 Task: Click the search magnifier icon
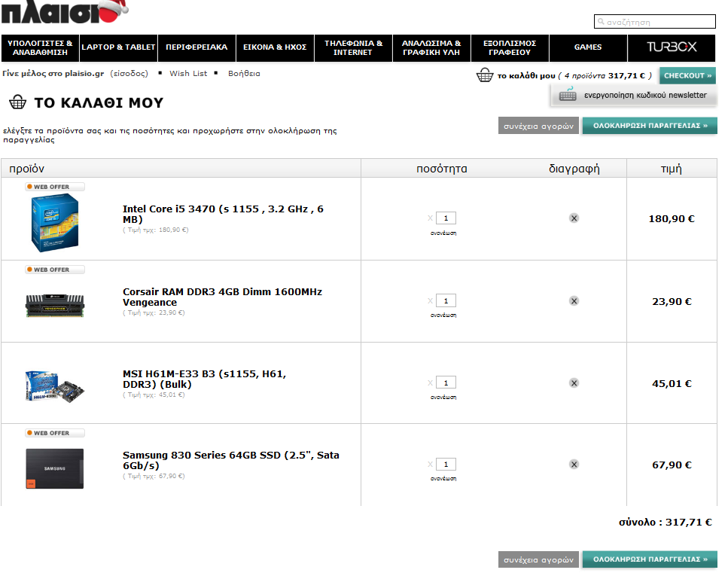point(601,21)
